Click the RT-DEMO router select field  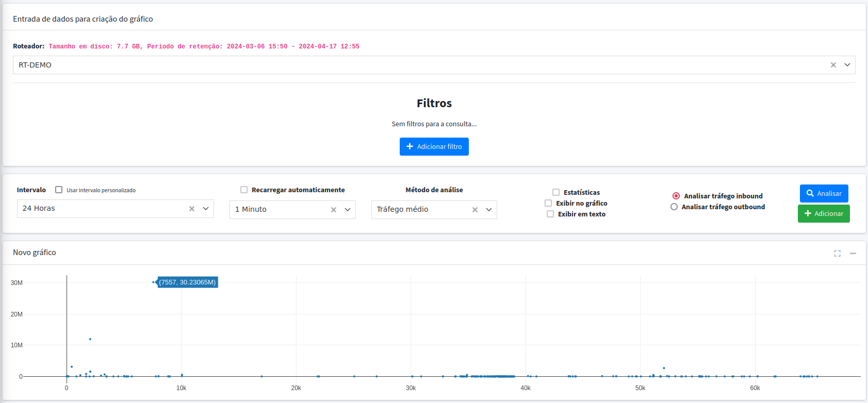point(434,65)
